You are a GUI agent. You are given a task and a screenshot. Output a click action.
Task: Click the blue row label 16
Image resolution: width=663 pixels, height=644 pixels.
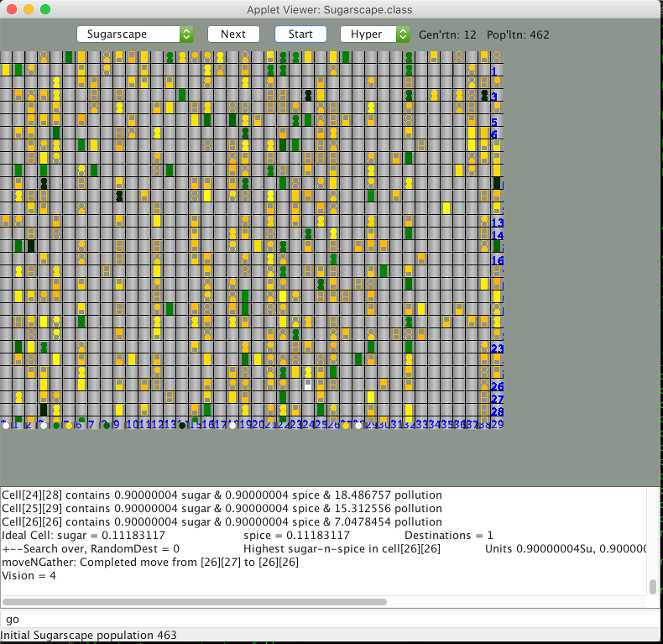(497, 260)
